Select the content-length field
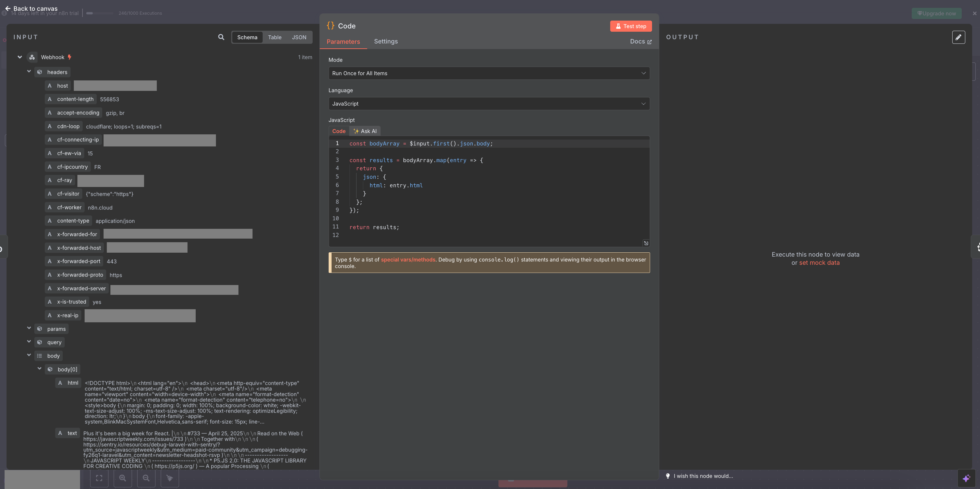 coord(70,99)
